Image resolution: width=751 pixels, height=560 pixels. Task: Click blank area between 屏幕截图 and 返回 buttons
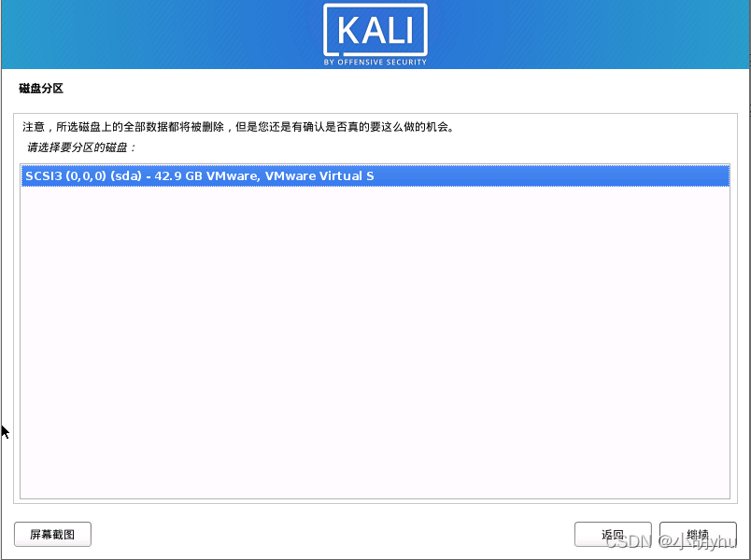(x=333, y=534)
